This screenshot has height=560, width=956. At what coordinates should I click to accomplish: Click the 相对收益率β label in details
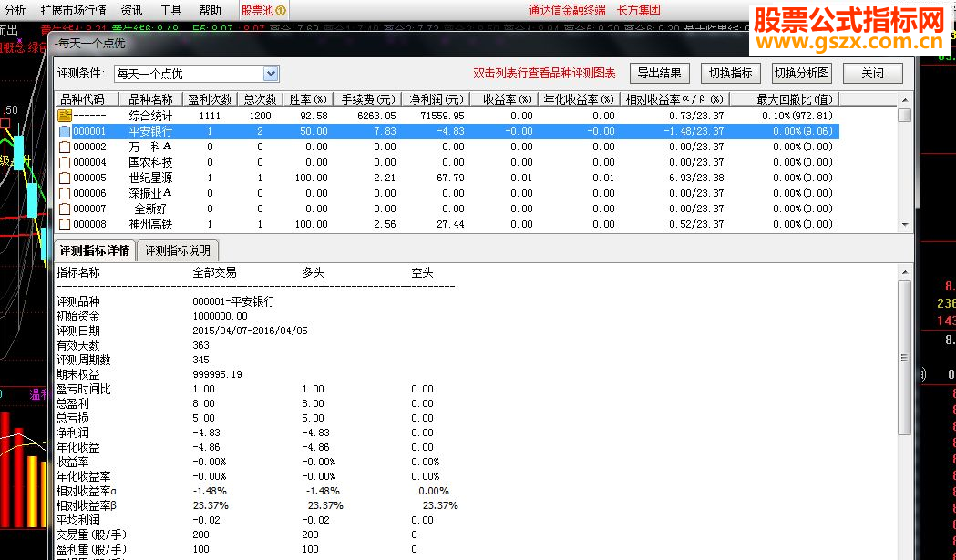[86, 505]
